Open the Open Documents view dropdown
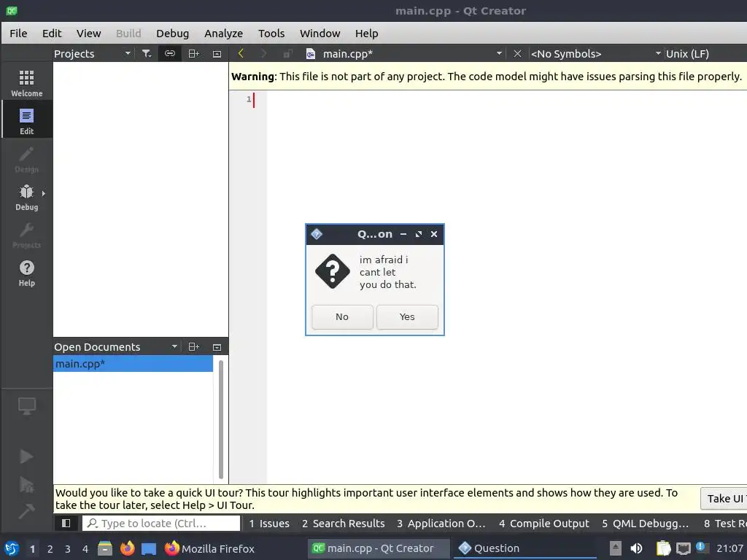The width and height of the screenshot is (747, 560). point(116,346)
